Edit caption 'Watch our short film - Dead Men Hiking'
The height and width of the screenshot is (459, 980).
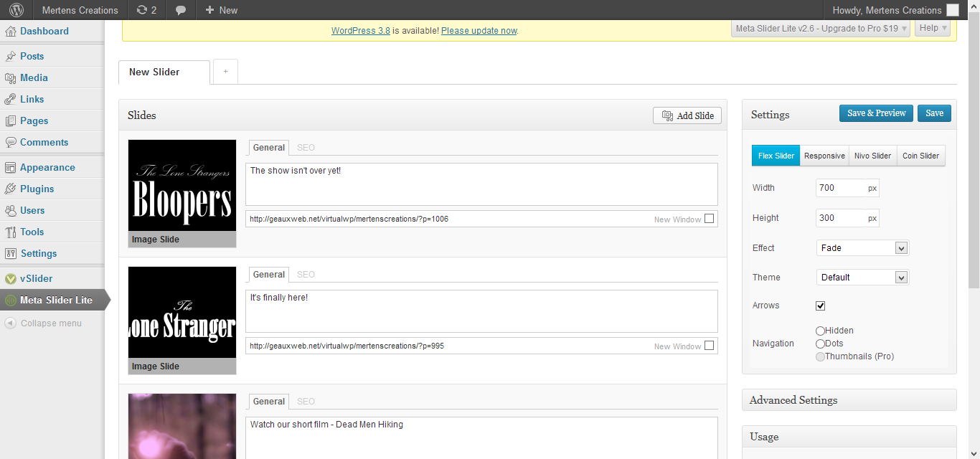pos(481,437)
